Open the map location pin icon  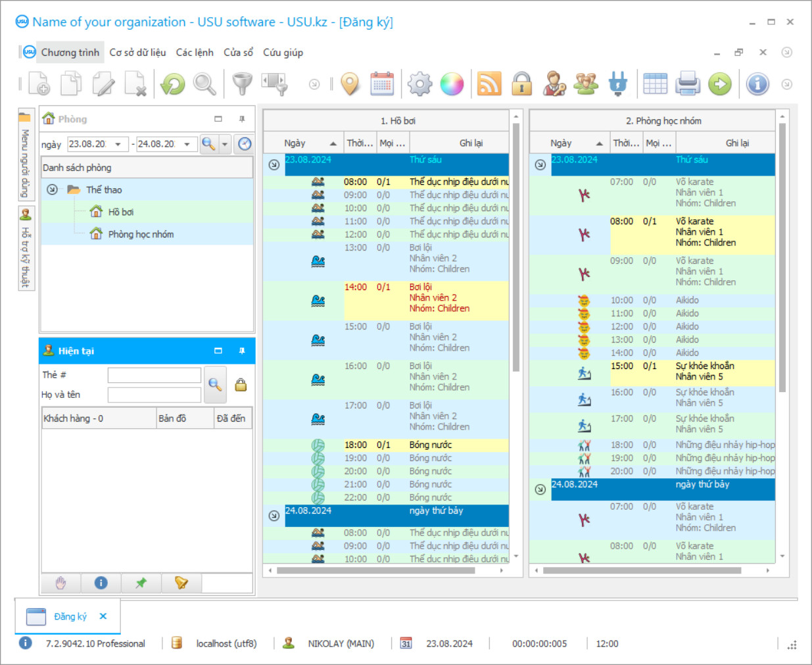click(x=350, y=84)
